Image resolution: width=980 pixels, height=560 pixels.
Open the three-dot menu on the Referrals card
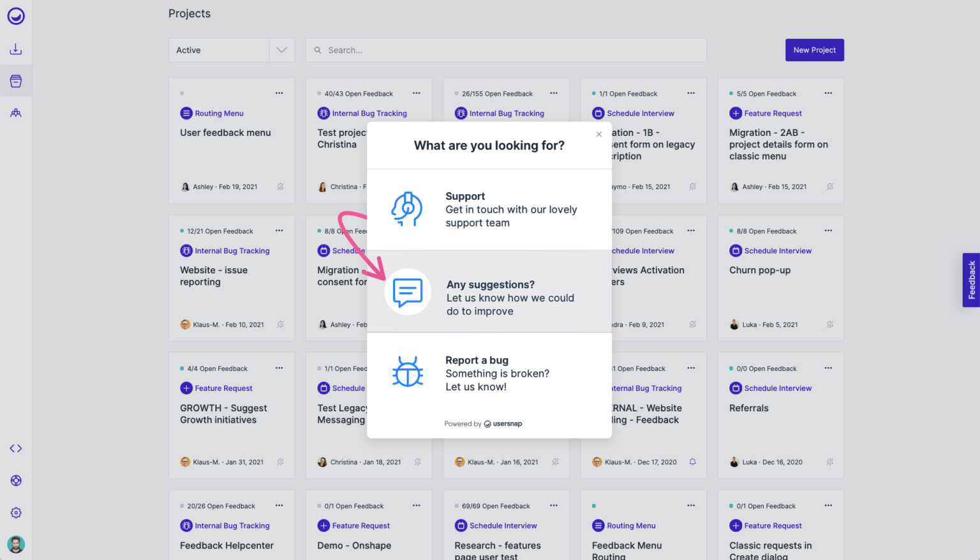click(x=828, y=368)
